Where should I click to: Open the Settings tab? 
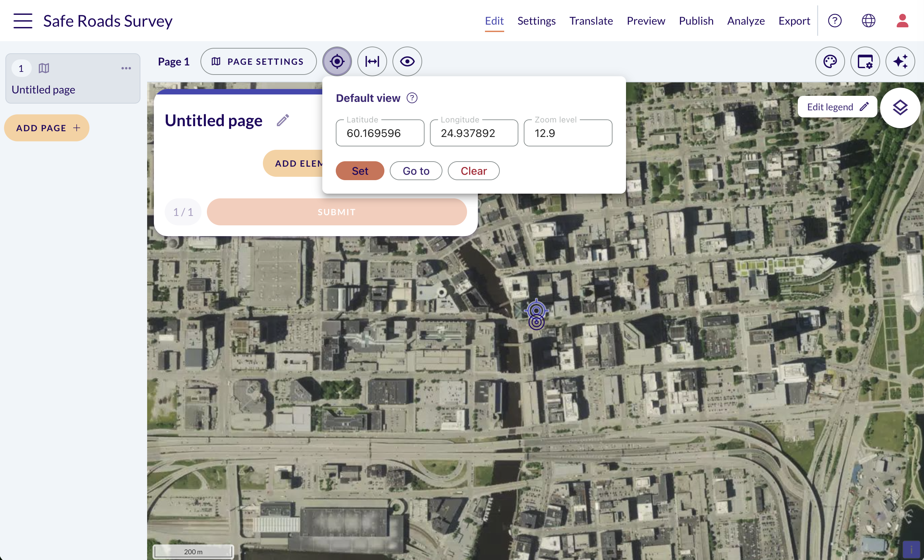pos(536,21)
